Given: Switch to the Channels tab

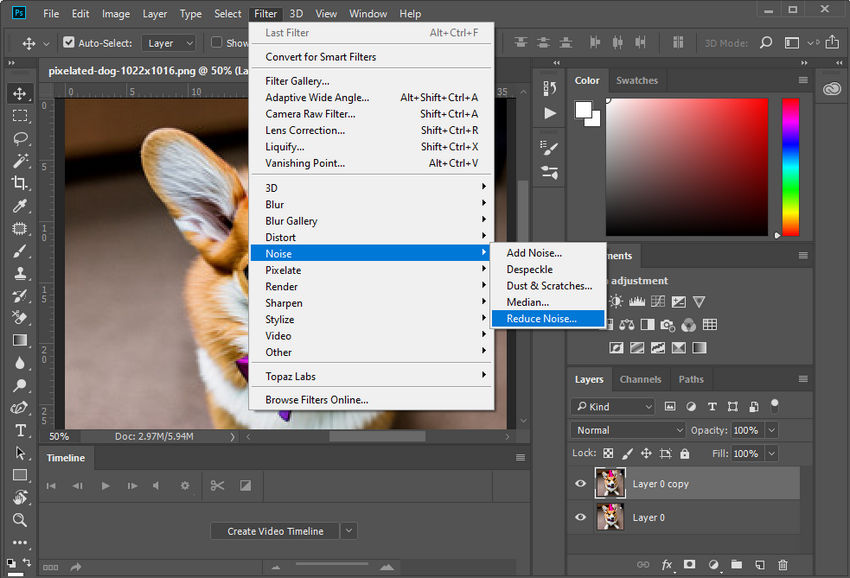Looking at the screenshot, I should point(640,379).
